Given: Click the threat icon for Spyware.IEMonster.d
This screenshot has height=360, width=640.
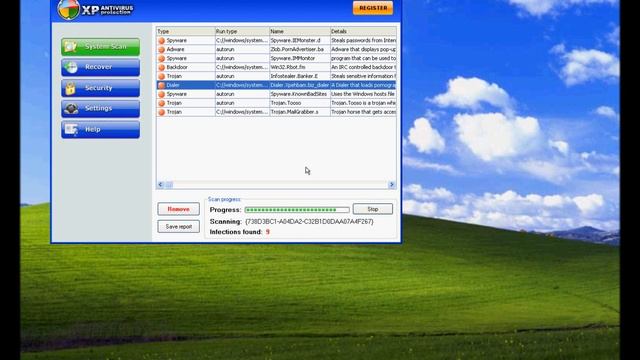Looking at the screenshot, I should (161, 40).
